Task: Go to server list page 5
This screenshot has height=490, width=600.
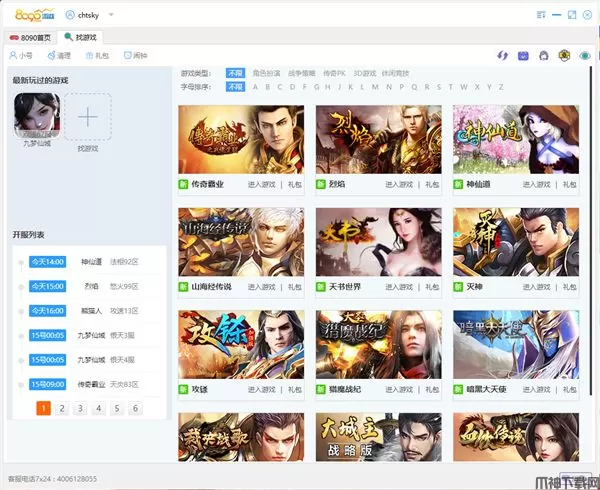Action: [117, 409]
